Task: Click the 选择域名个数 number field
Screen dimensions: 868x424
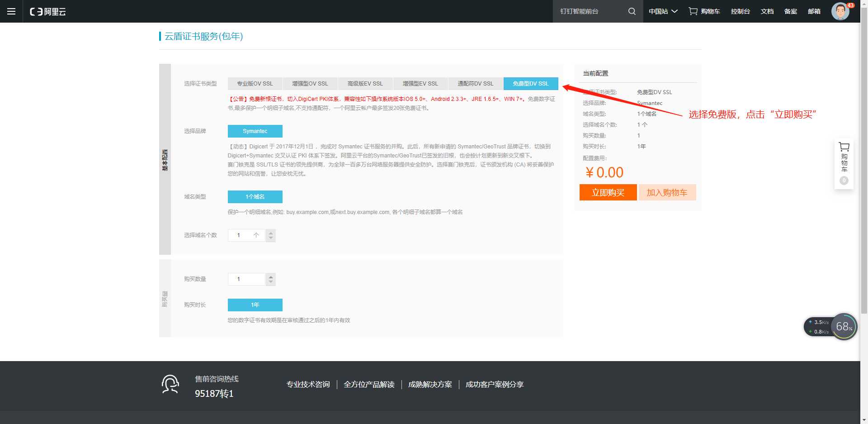Action: point(247,235)
